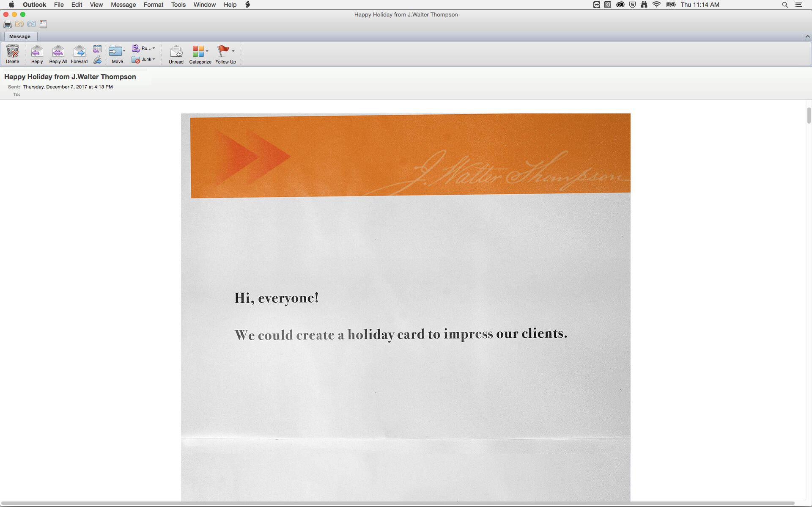The width and height of the screenshot is (812, 507).
Task: Click the Rules icon
Action: point(135,48)
